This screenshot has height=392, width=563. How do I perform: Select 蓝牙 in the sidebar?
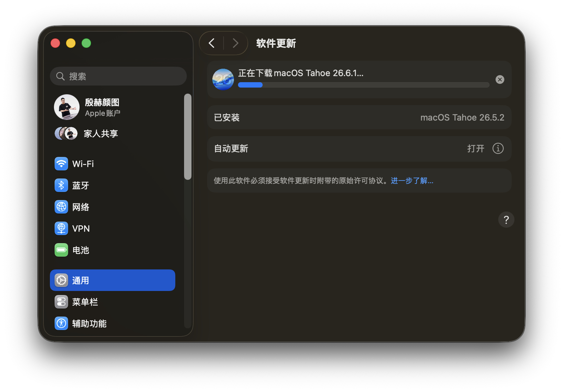(81, 186)
